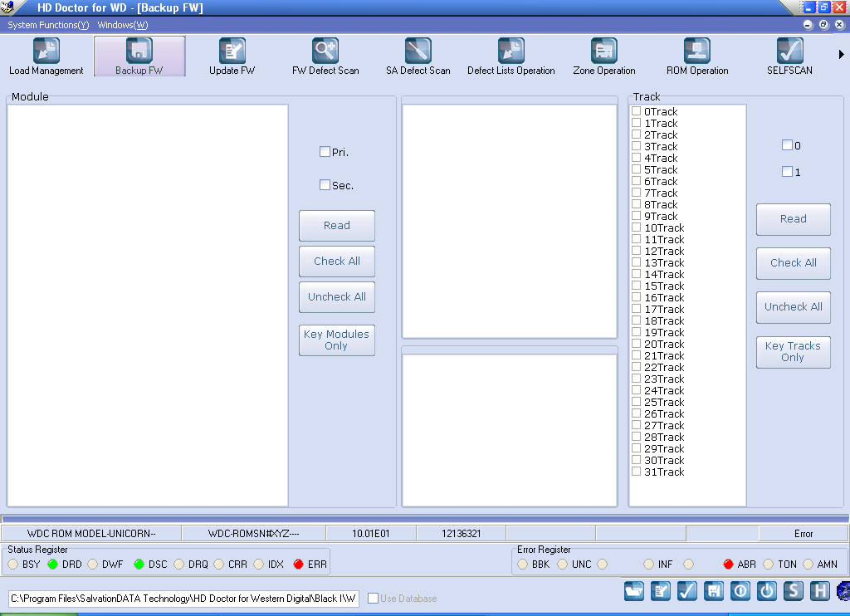Viewport: 850px width, 616px height.
Task: Open the Update FW tool
Action: [232, 56]
